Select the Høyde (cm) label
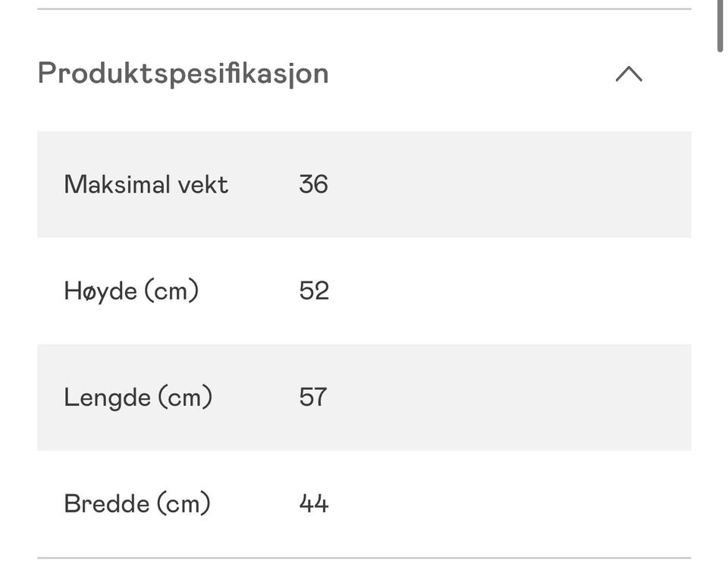 point(131,291)
